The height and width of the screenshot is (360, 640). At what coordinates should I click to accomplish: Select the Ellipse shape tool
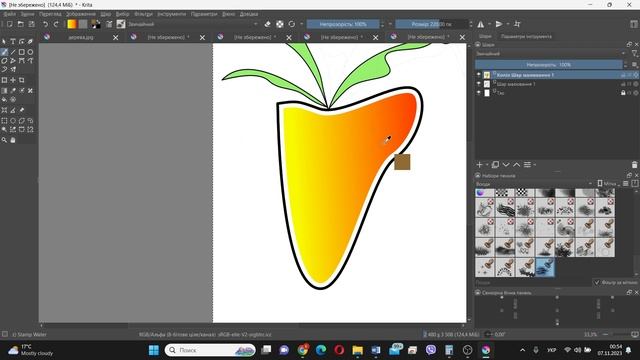click(30, 52)
